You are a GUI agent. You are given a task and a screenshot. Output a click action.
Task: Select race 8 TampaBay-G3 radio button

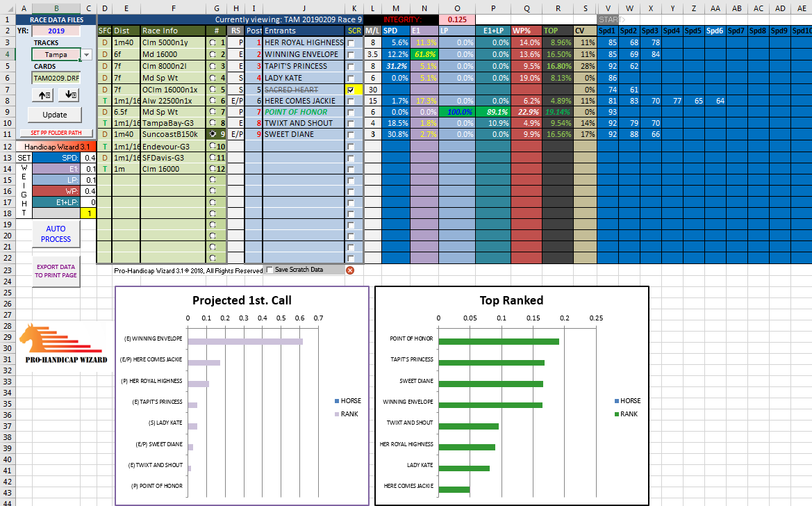213,123
